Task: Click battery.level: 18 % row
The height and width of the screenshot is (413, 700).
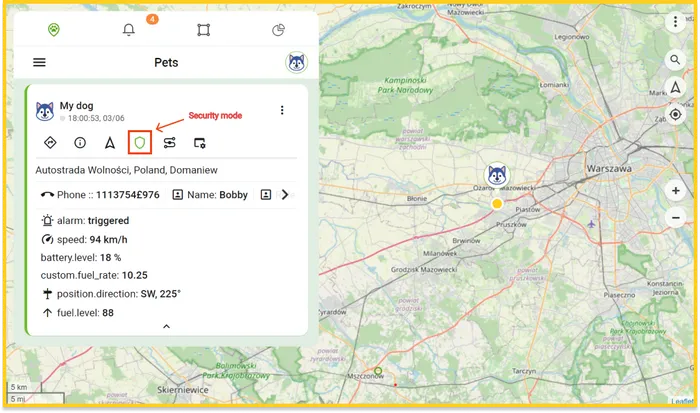Action: 81,258
